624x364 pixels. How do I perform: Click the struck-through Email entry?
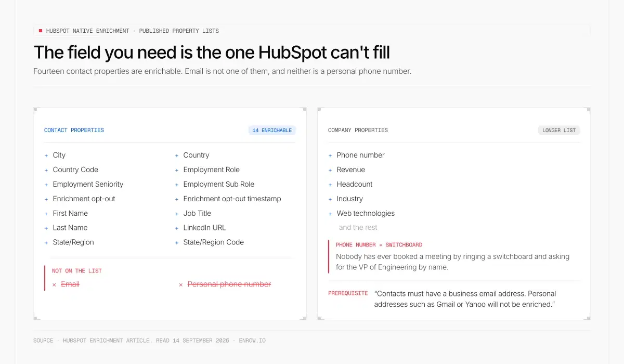point(70,284)
